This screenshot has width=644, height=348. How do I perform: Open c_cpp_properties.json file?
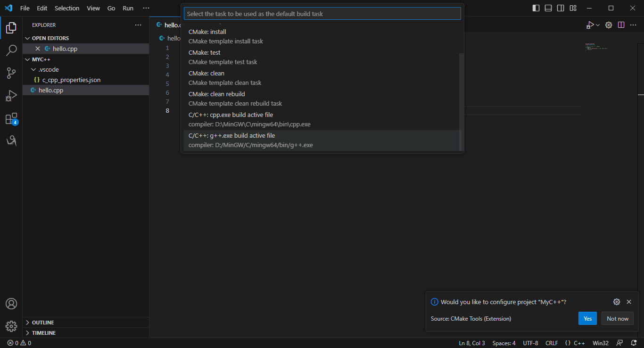coord(86,80)
